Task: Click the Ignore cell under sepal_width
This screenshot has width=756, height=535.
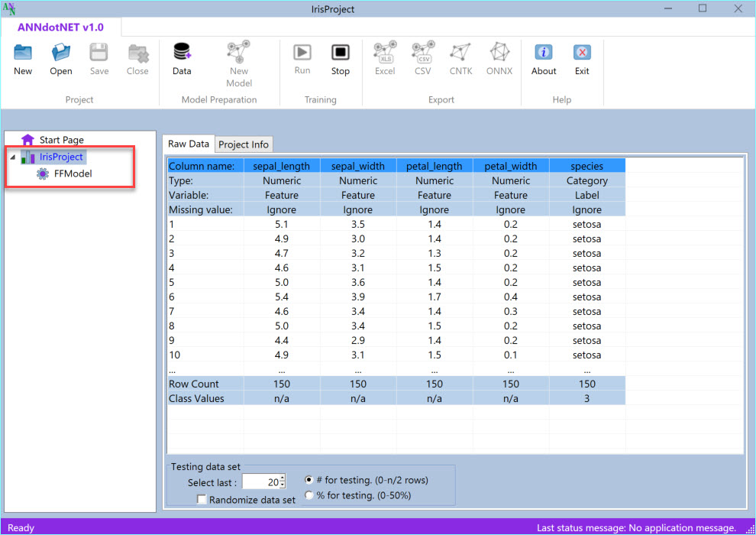Action: click(357, 209)
